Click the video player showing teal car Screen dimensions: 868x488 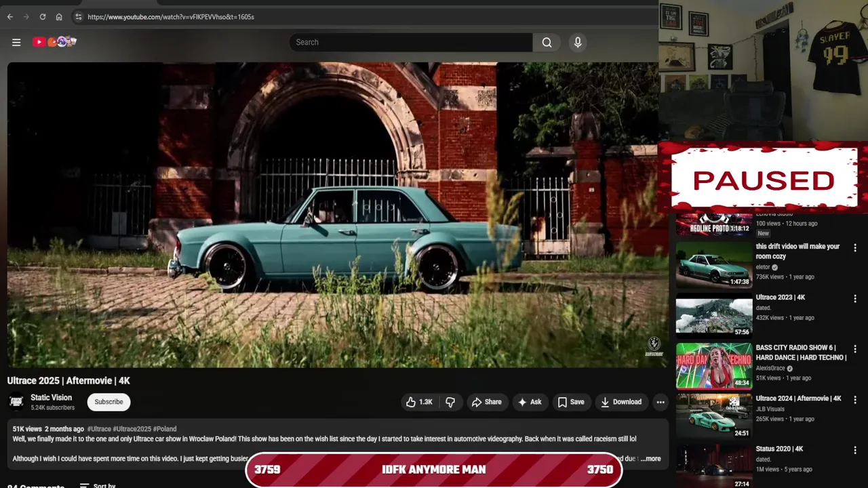(333, 215)
